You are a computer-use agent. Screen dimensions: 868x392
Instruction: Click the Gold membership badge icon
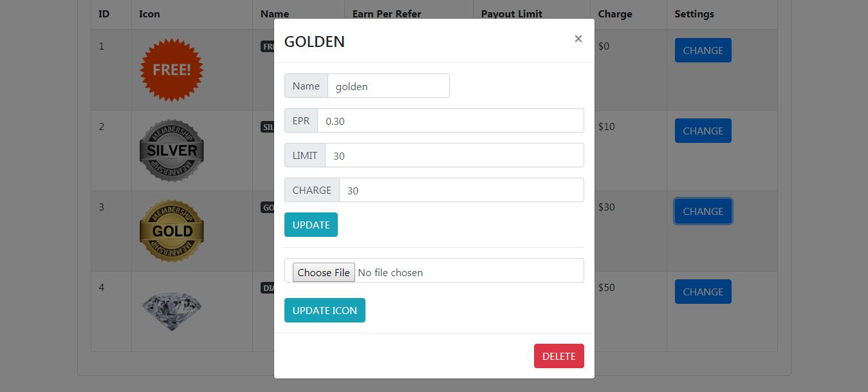coord(172,230)
